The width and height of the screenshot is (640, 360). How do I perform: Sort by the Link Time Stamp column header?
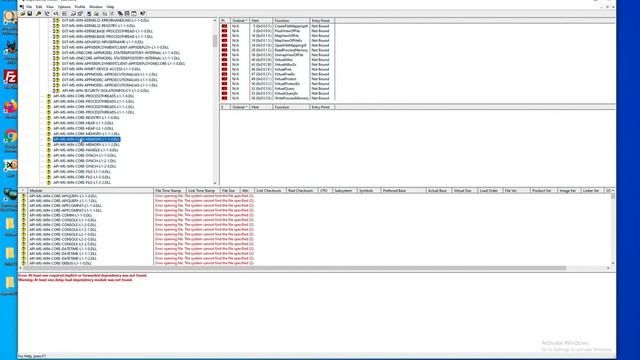click(203, 191)
